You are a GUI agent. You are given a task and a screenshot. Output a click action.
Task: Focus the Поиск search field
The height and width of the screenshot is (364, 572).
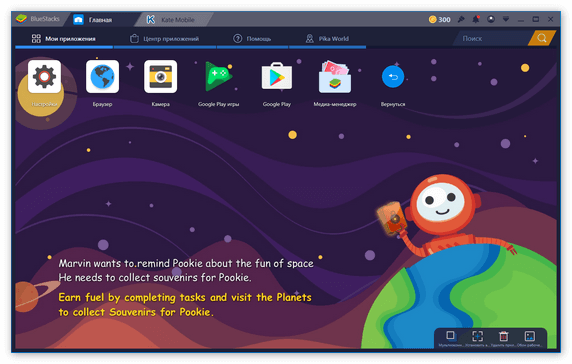coord(492,38)
